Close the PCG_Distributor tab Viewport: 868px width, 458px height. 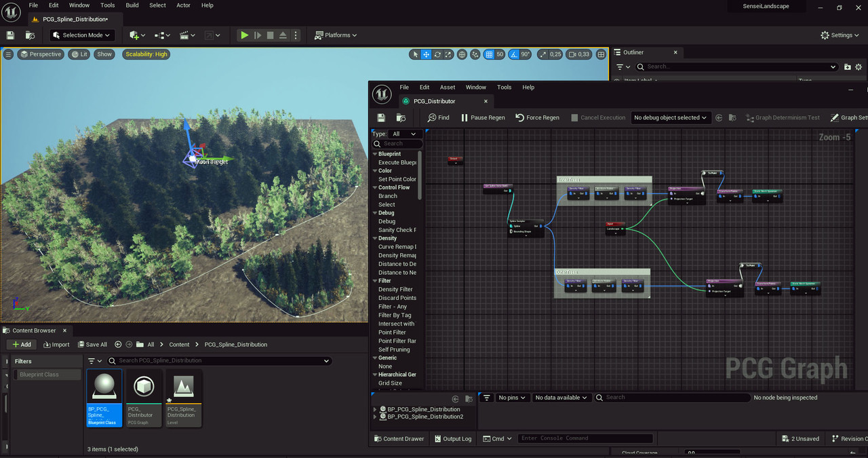coord(486,101)
